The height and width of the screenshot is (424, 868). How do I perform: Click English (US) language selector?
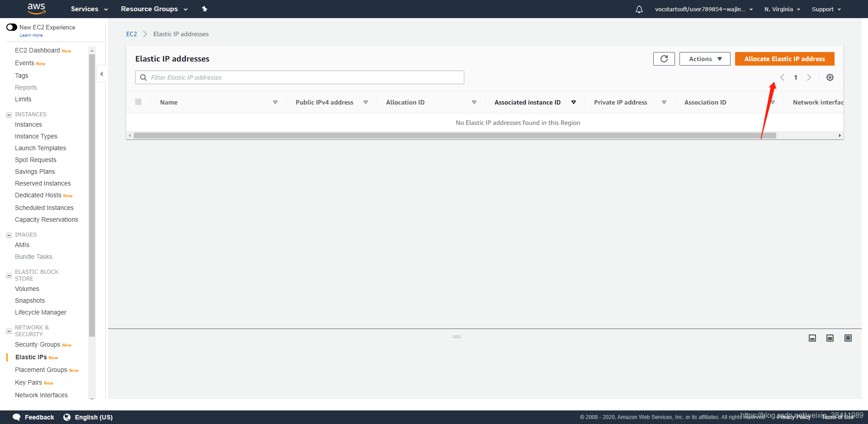(x=94, y=417)
